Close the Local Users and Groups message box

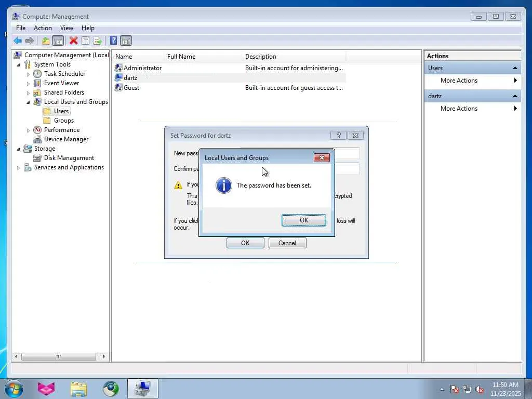322,157
